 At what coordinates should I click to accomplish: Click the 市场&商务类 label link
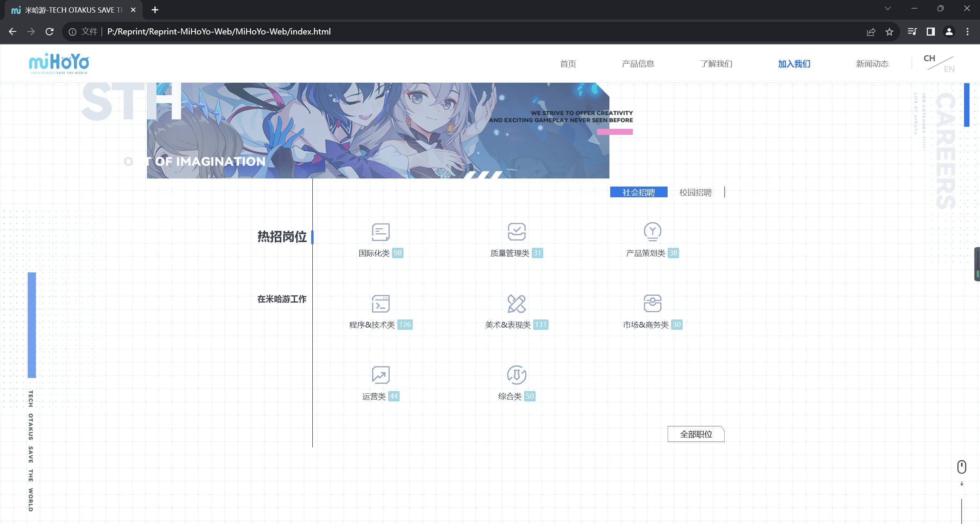pyautogui.click(x=646, y=325)
